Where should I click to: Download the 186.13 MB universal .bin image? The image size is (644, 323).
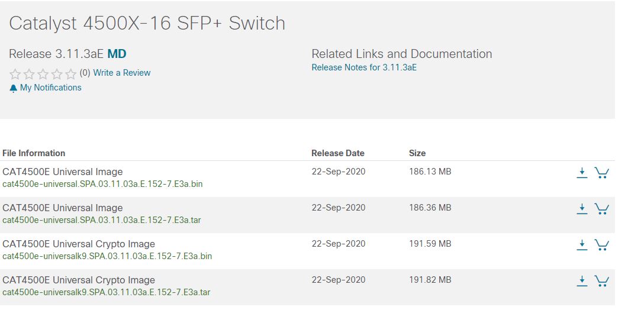[582, 173]
